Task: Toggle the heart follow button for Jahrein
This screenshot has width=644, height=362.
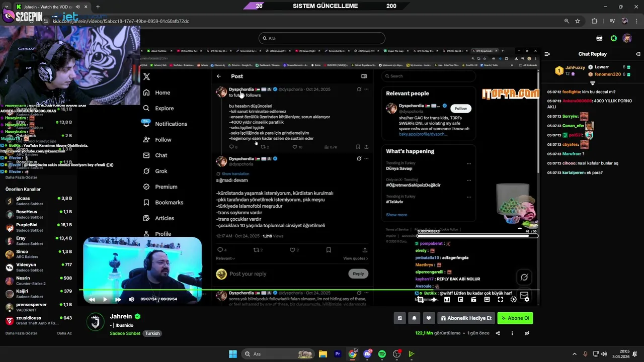Action: pos(429,318)
